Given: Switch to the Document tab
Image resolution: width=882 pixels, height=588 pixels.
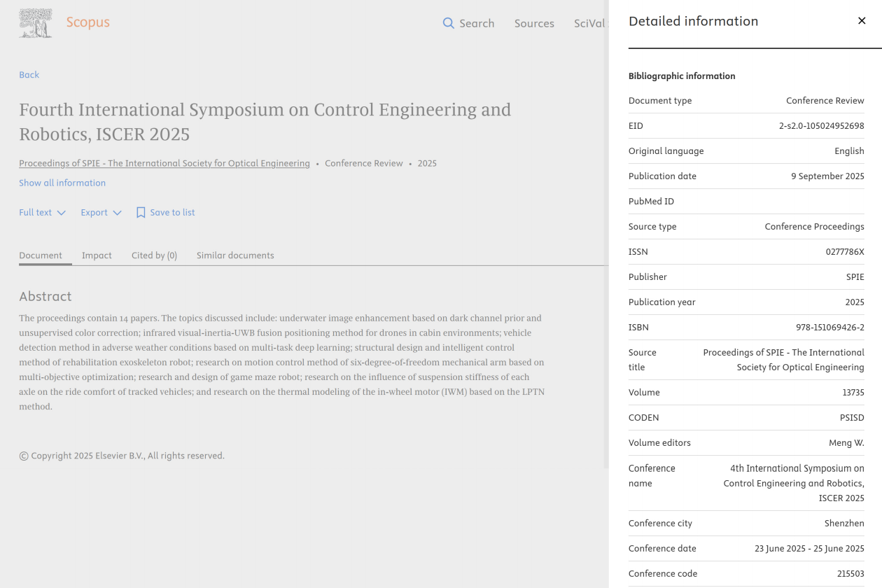Looking at the screenshot, I should tap(41, 255).
